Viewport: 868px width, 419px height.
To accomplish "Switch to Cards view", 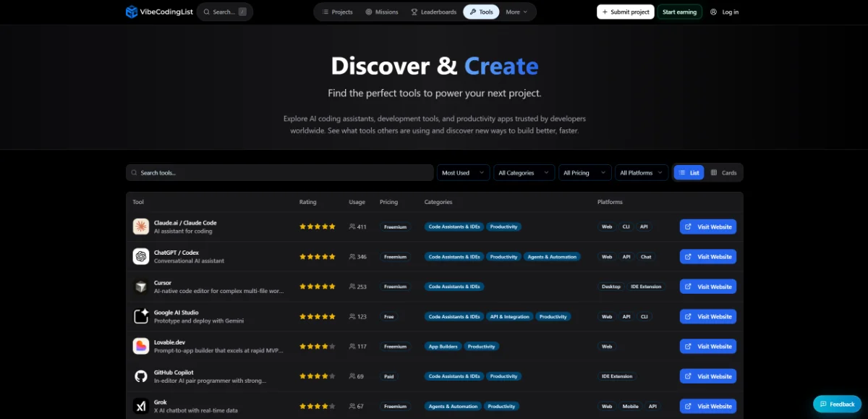I will coord(723,172).
